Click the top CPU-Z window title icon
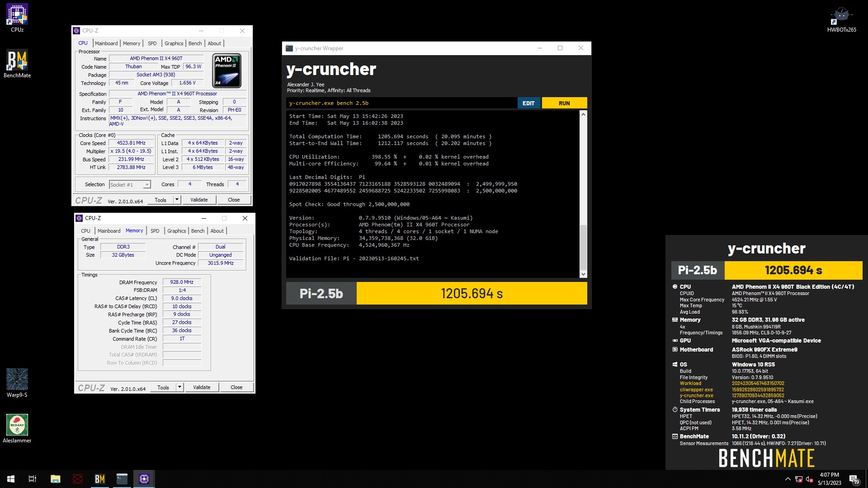Image resolution: width=868 pixels, height=488 pixels. click(x=77, y=31)
